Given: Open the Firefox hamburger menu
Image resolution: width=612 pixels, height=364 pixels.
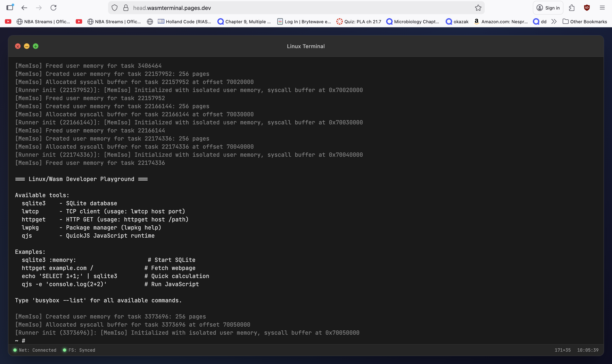Looking at the screenshot, I should point(602,8).
